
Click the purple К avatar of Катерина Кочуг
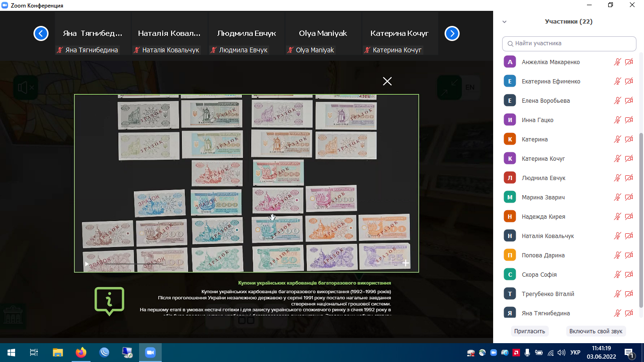click(510, 159)
